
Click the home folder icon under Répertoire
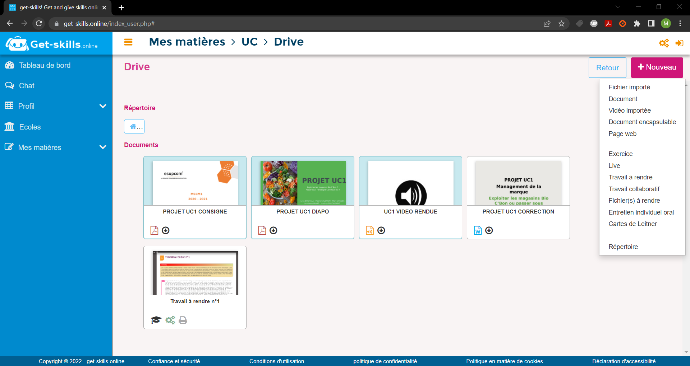click(x=134, y=127)
